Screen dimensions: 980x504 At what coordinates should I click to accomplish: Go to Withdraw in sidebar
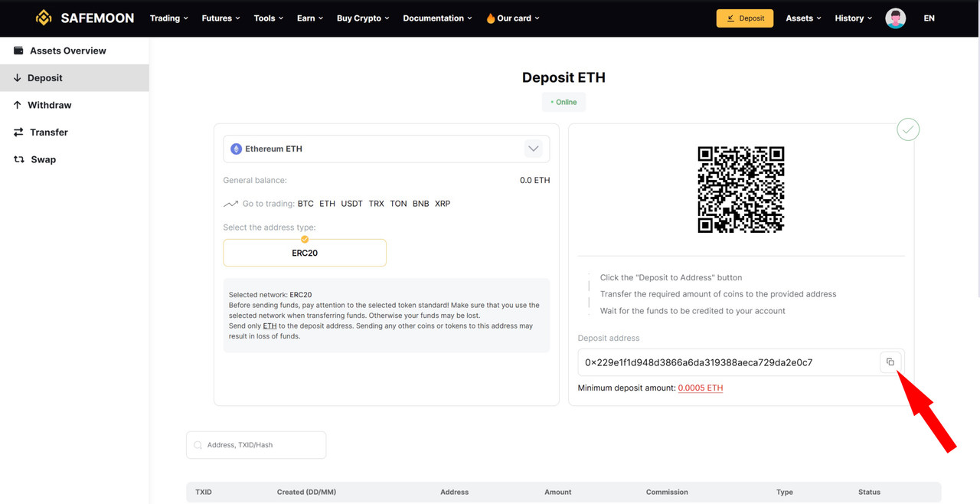(x=74, y=105)
